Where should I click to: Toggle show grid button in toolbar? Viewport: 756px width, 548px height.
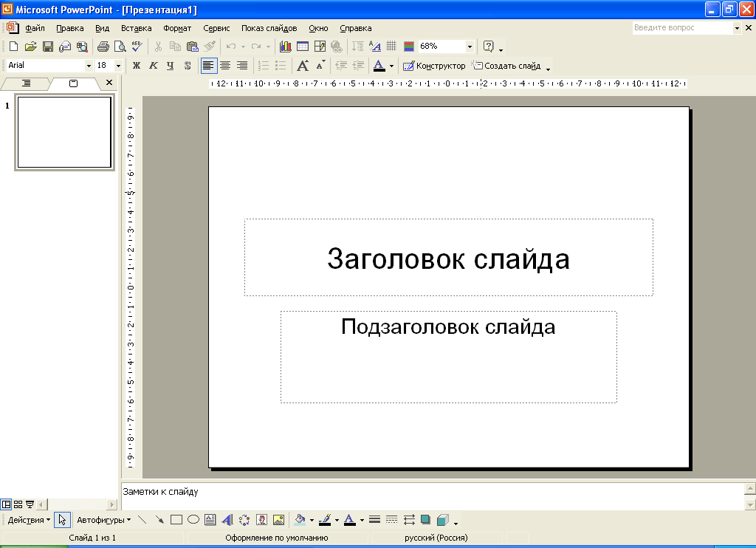point(391,47)
